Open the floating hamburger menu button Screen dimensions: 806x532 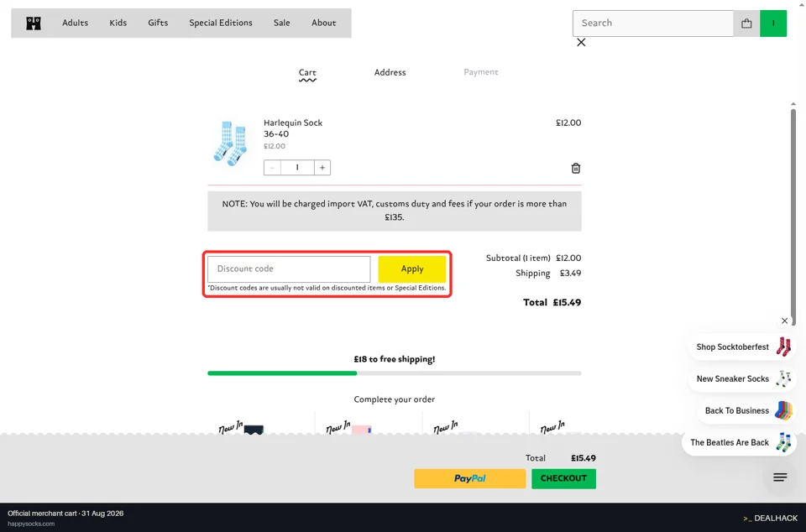[780, 477]
